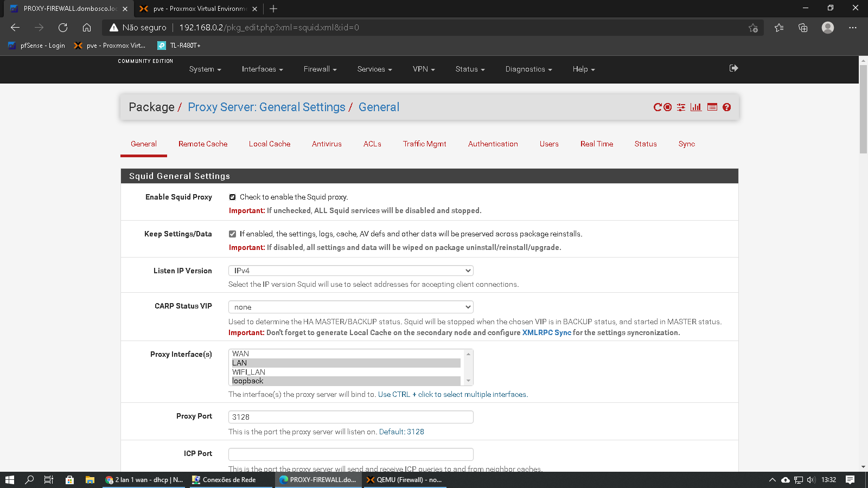This screenshot has width=868, height=488.
Task: Switch to the Authentication tab
Action: pyautogui.click(x=493, y=144)
